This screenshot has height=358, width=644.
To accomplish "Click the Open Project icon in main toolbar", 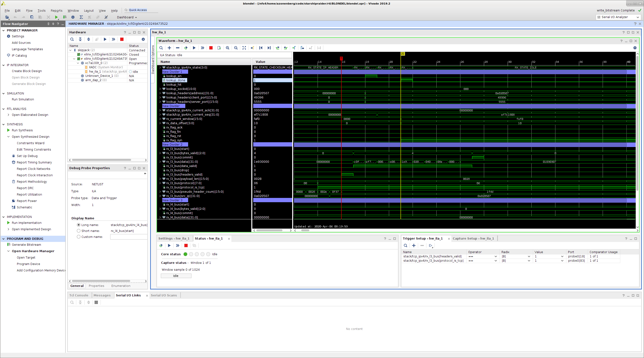I will [7, 17].
